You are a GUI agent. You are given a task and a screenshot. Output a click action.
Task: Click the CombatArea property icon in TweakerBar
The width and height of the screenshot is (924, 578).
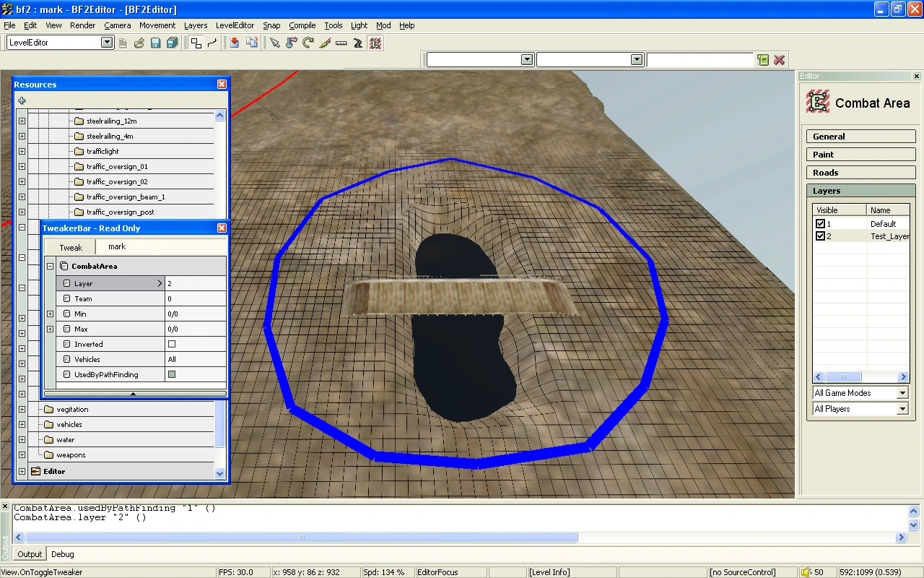(64, 267)
